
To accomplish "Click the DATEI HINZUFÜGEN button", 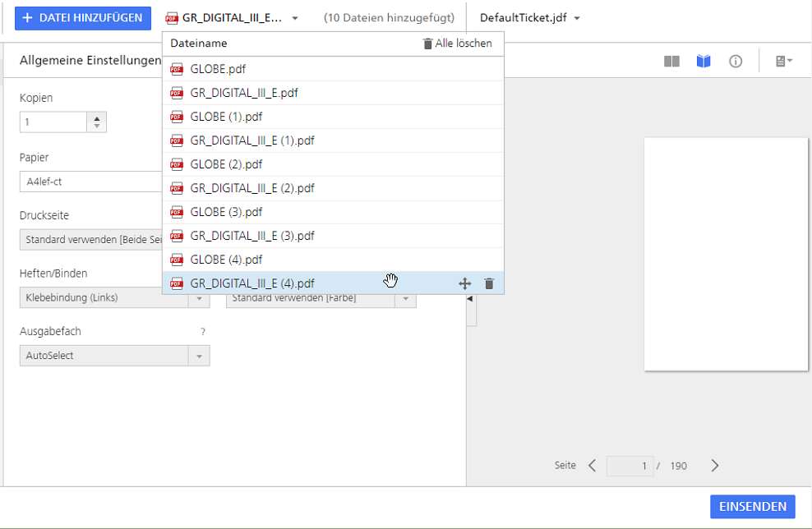I will pyautogui.click(x=83, y=17).
